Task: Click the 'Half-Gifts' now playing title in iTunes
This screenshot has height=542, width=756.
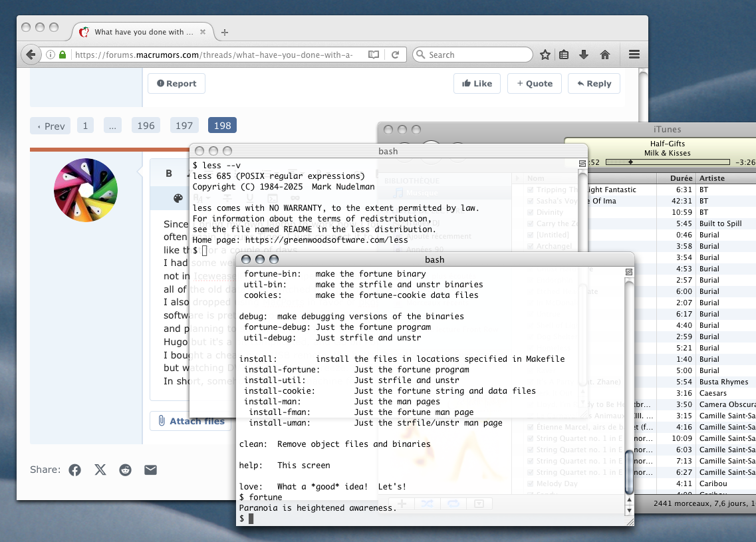Action: pyautogui.click(x=668, y=144)
